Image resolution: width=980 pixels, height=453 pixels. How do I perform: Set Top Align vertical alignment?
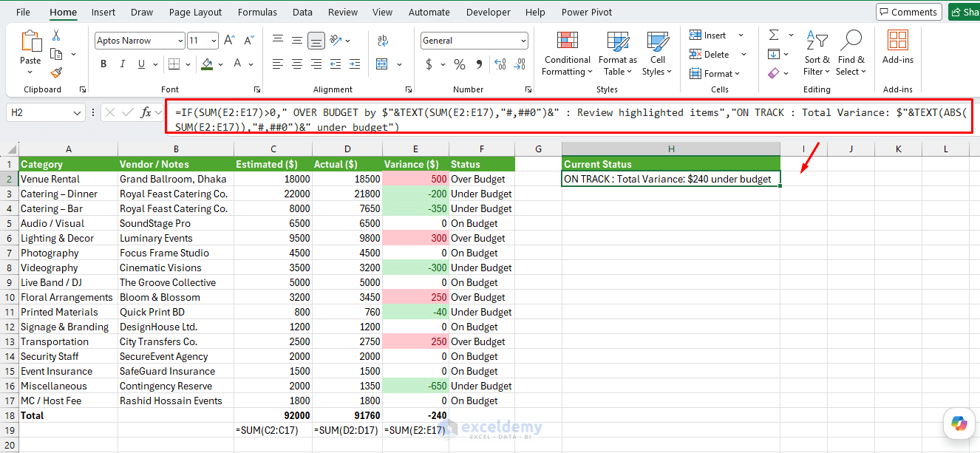(x=278, y=41)
